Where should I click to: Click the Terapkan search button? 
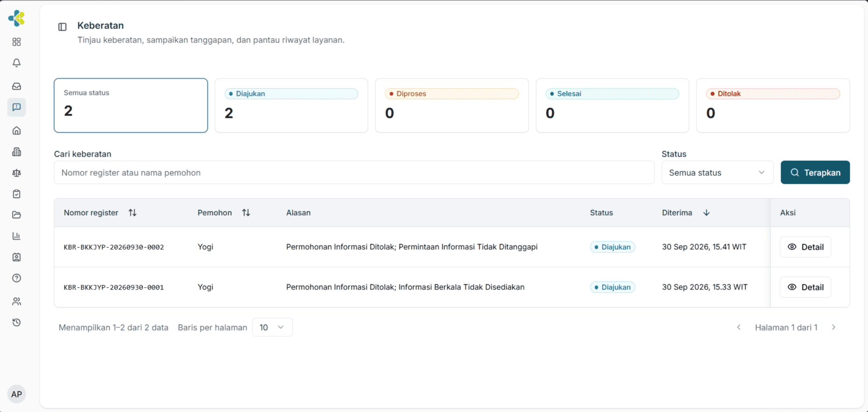coord(815,173)
